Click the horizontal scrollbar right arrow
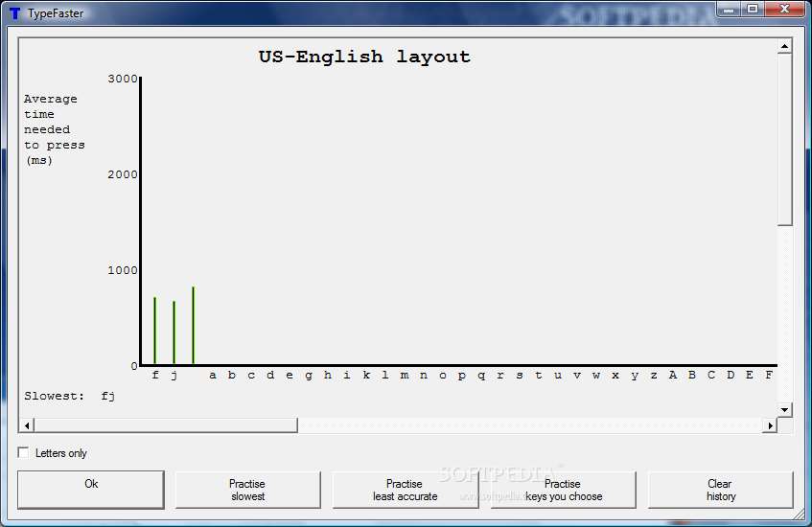Screen dimensions: 812x527 770,425
